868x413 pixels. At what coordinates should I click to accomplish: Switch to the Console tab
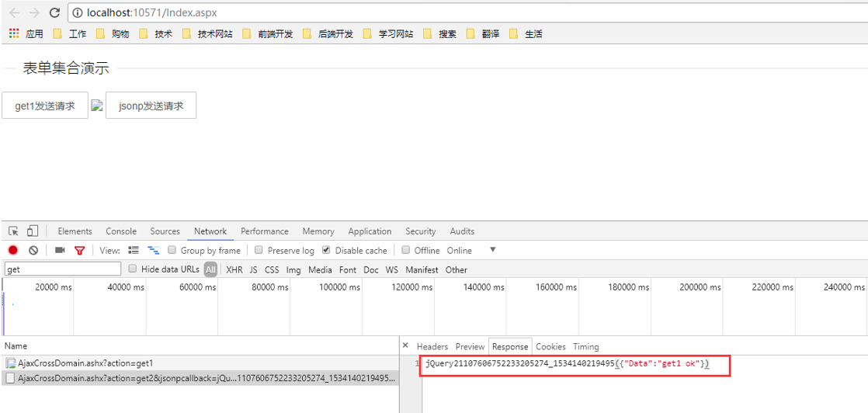point(121,231)
